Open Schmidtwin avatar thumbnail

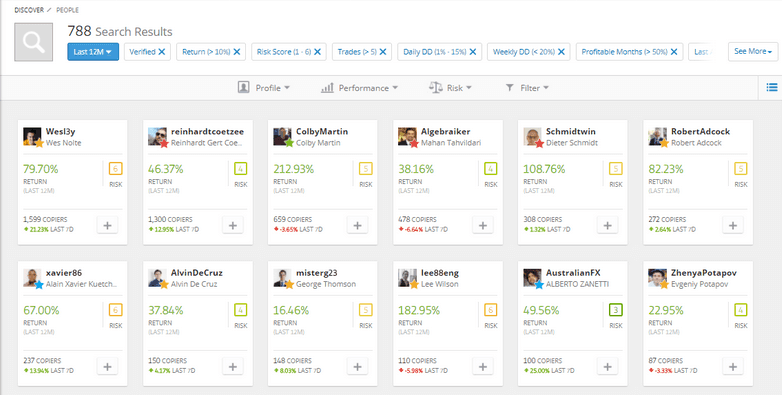click(x=533, y=137)
